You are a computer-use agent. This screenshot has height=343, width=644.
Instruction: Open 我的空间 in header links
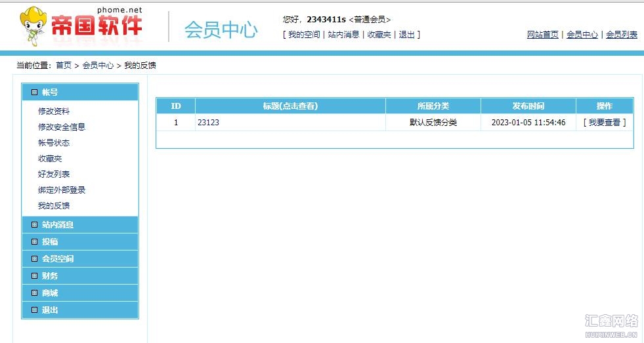click(x=304, y=35)
